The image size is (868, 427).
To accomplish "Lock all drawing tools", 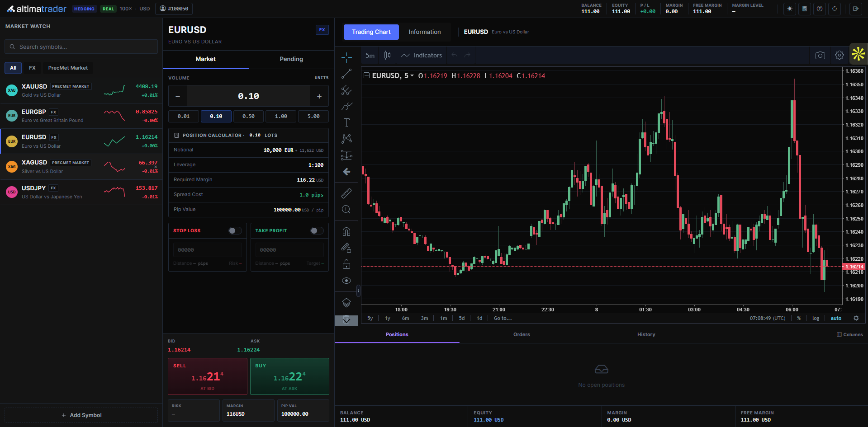I will coord(346,264).
